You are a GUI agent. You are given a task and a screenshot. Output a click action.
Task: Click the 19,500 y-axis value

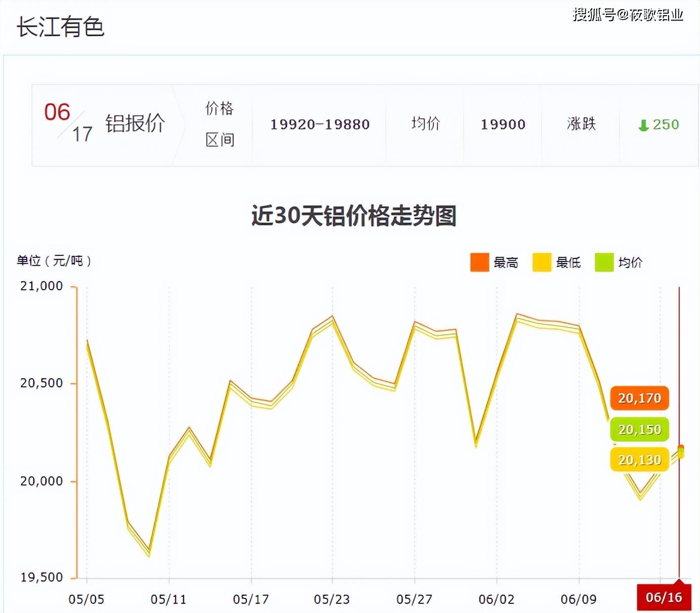[x=41, y=577]
